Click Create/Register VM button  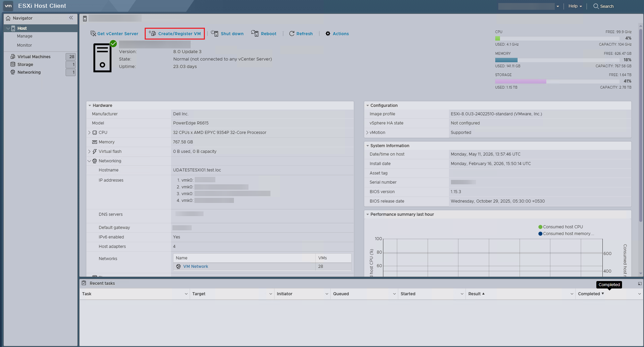[175, 33]
